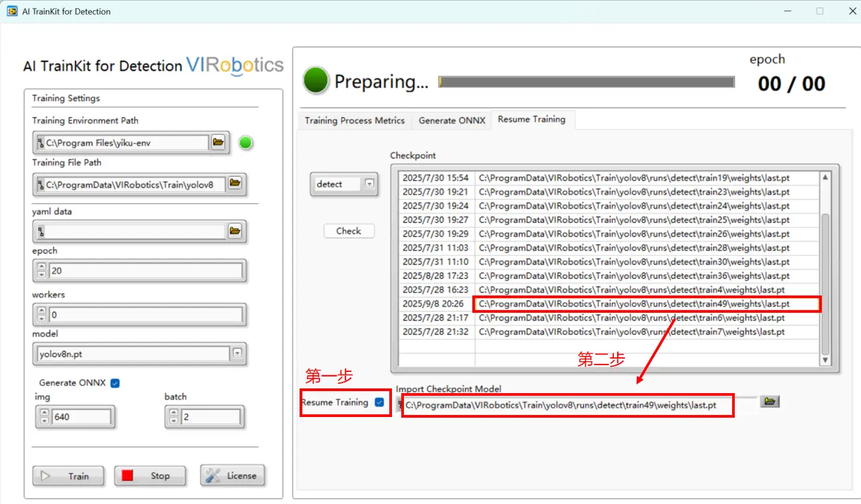This screenshot has width=861, height=504.
Task: Browse for Import Checkpoint Model file
Action: 769,402
